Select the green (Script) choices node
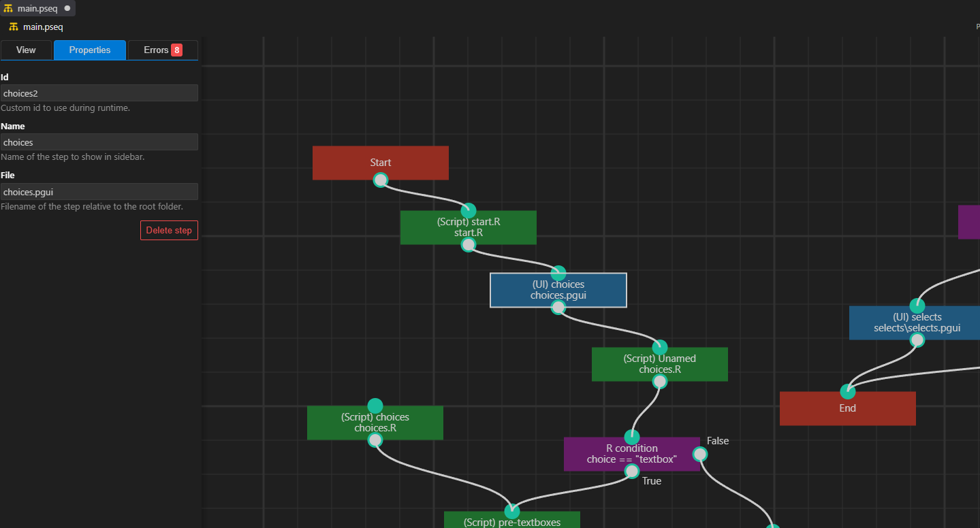The width and height of the screenshot is (980, 528). click(x=375, y=423)
